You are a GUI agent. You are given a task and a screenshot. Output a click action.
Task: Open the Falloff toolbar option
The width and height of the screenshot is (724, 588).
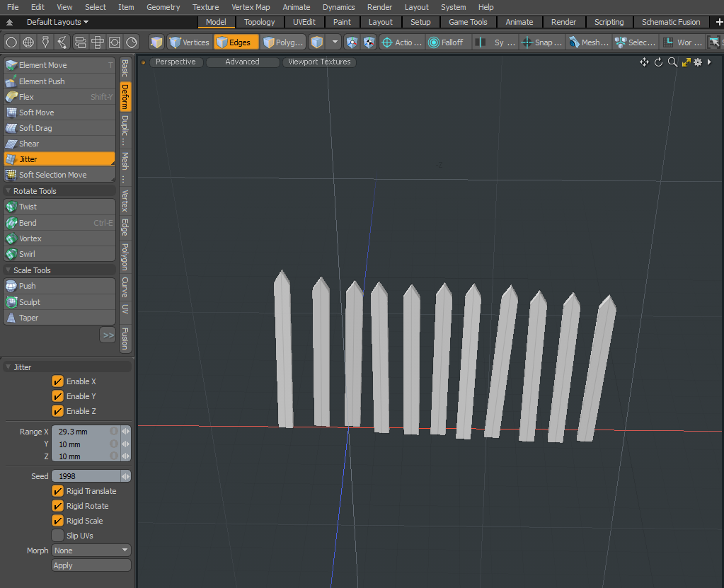click(446, 42)
